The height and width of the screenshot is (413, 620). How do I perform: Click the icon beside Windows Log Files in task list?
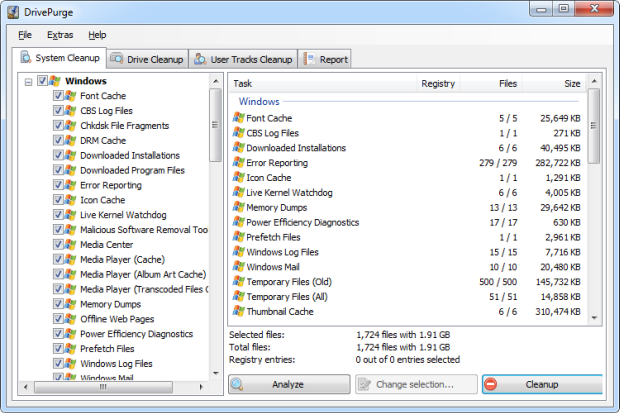coord(238,252)
